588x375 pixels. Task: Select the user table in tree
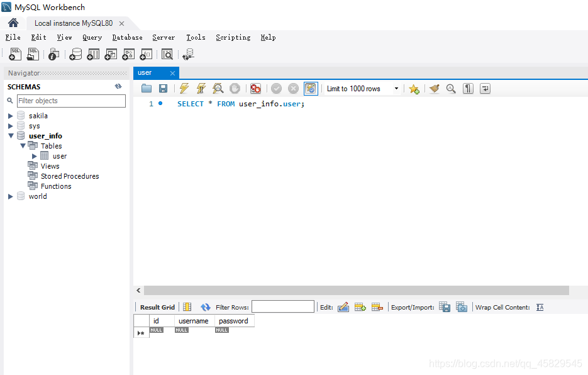(x=60, y=156)
